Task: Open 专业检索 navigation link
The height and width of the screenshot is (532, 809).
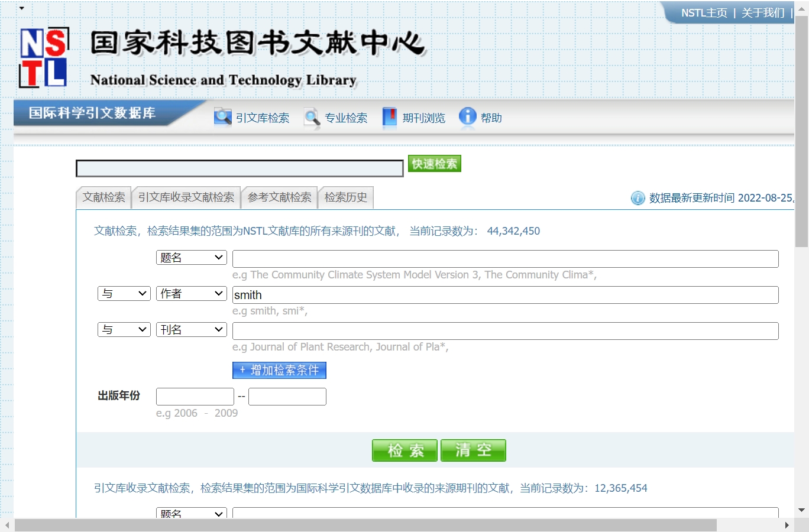Action: pos(346,118)
